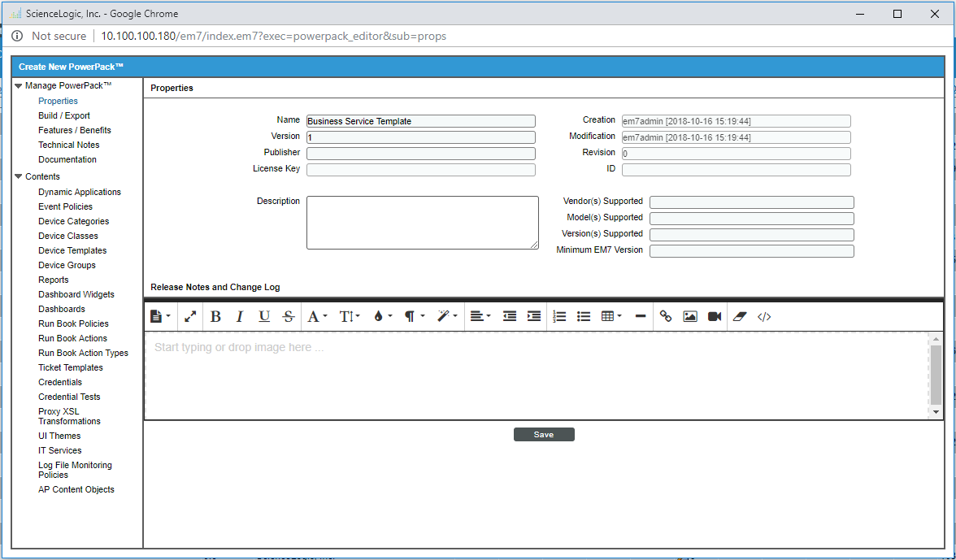Viewport: 956px width, 560px height.
Task: Collapse the Manage PowerPack tree section
Action: click(x=19, y=86)
